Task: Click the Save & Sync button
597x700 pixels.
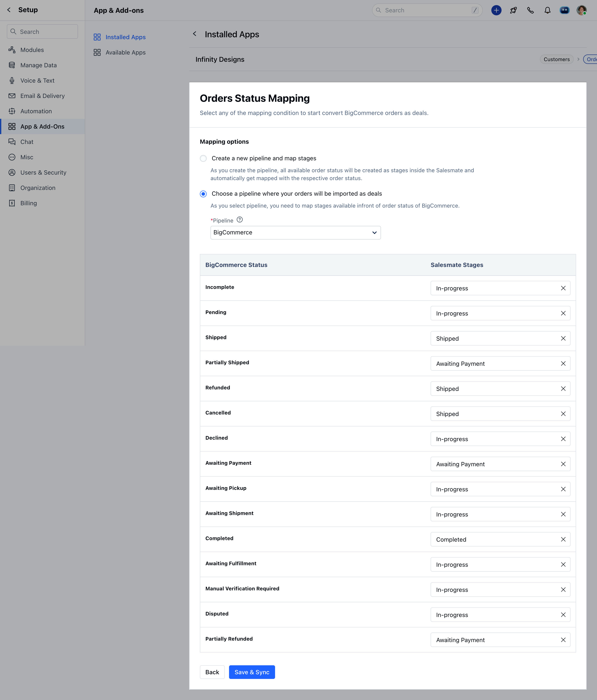Action: click(252, 672)
